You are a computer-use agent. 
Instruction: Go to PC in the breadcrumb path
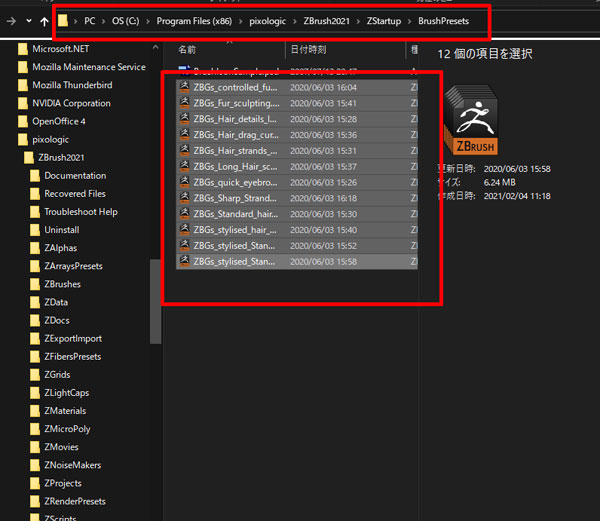tap(90, 21)
